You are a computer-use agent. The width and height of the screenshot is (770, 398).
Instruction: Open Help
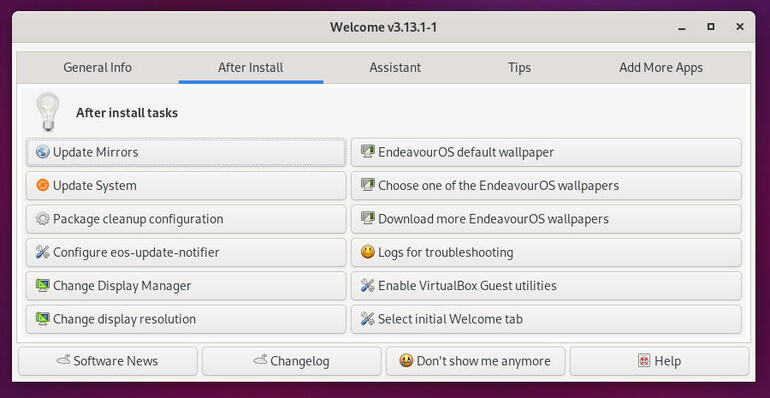point(660,361)
